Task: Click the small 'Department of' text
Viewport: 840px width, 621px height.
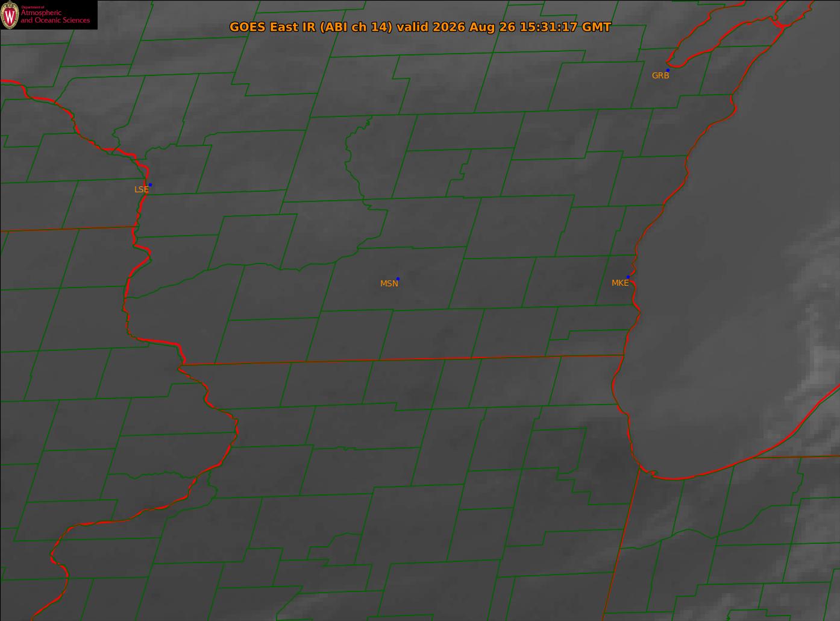Action: tap(33, 7)
